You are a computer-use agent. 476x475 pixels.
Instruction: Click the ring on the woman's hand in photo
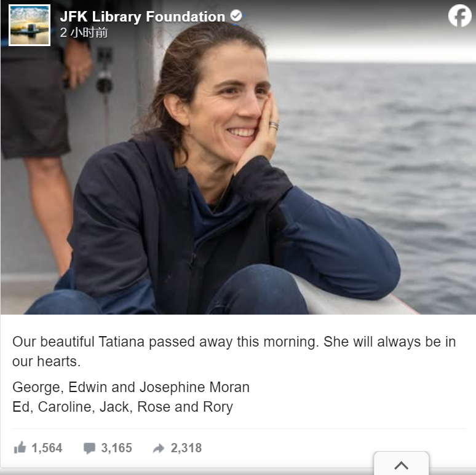click(x=274, y=125)
